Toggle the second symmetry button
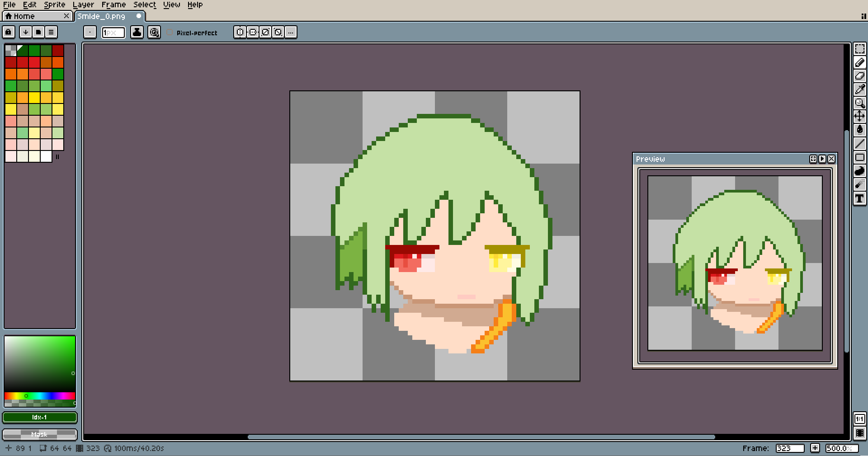 click(x=253, y=32)
